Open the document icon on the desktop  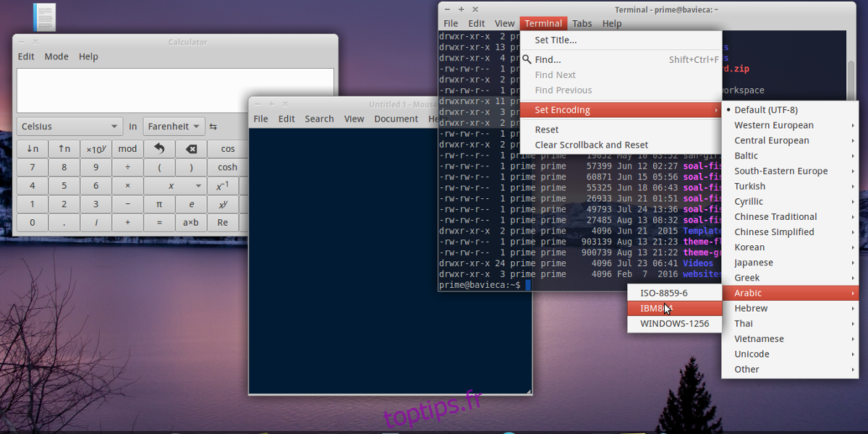[x=44, y=17]
